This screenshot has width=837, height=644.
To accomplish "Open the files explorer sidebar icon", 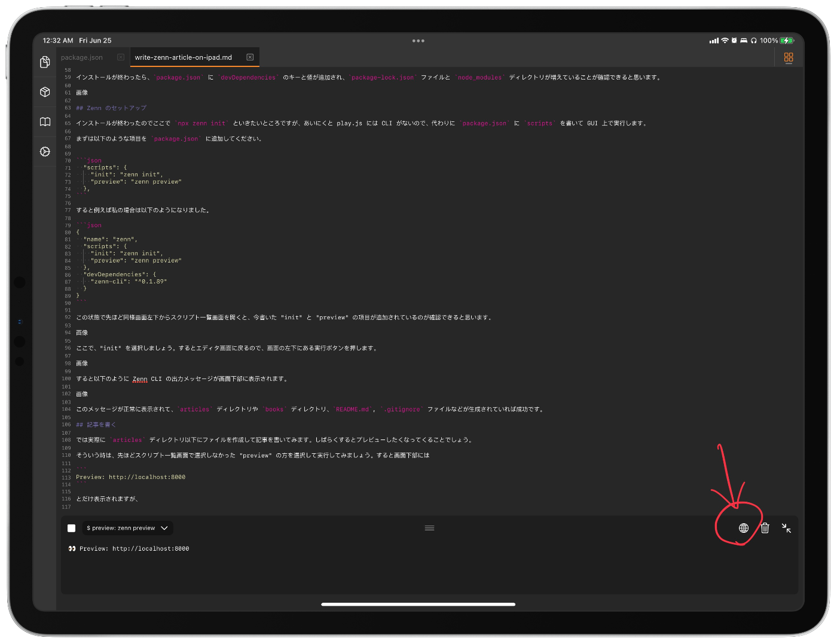I will [45, 62].
